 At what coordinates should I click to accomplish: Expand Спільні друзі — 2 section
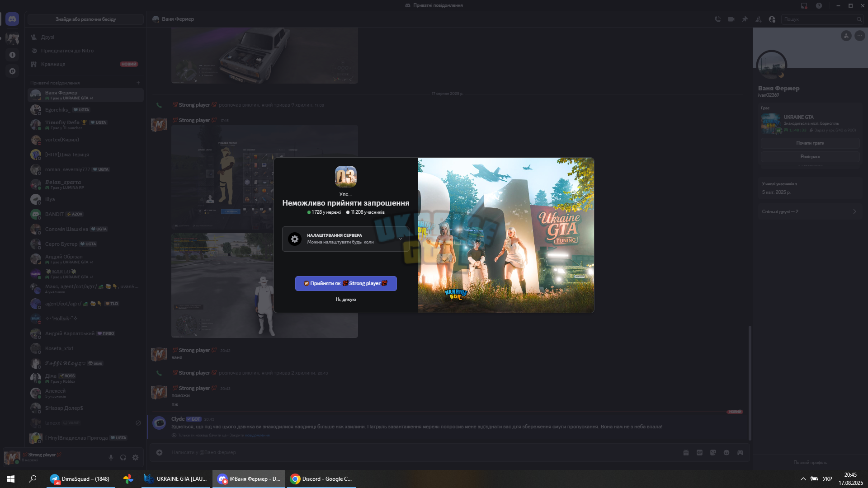[810, 211]
